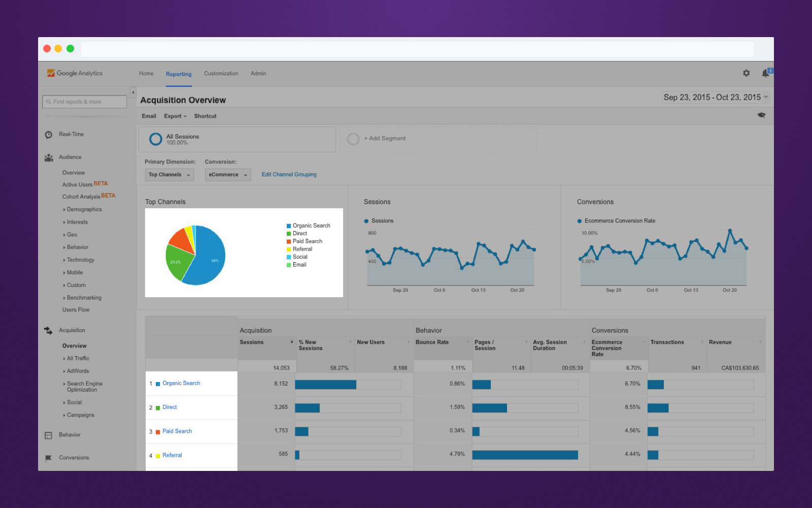812x508 pixels.
Task: Click the Paid Search orange legend swatch
Action: [x=289, y=242]
